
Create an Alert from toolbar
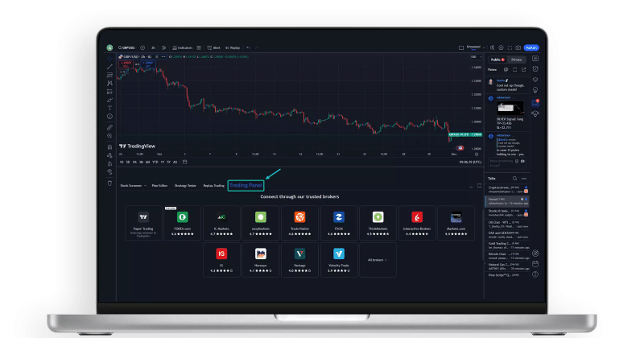(213, 47)
